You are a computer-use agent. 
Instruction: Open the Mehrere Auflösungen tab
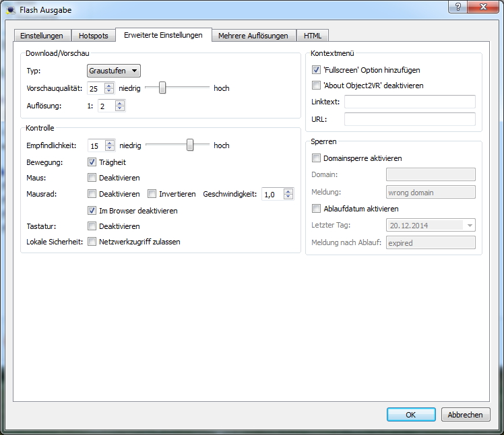point(253,36)
